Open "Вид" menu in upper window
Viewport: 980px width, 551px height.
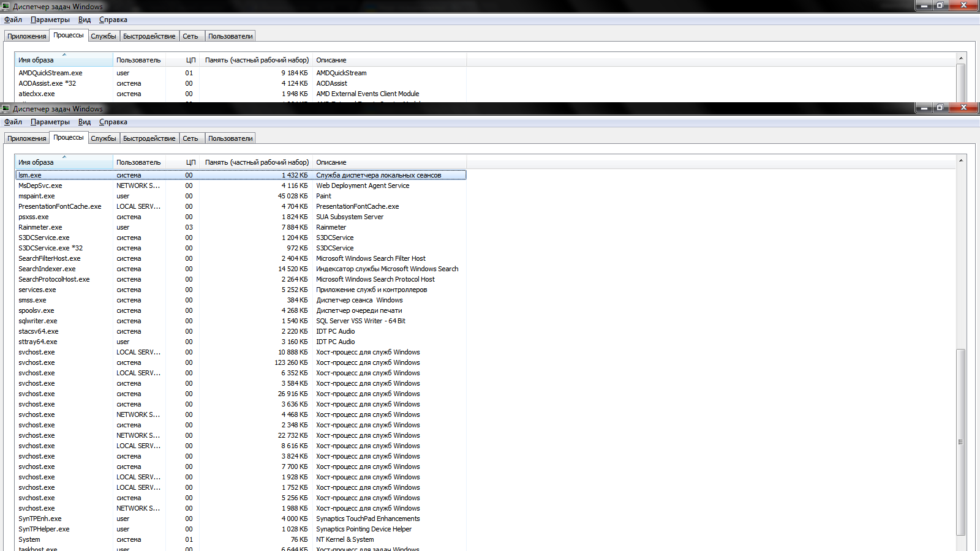85,20
